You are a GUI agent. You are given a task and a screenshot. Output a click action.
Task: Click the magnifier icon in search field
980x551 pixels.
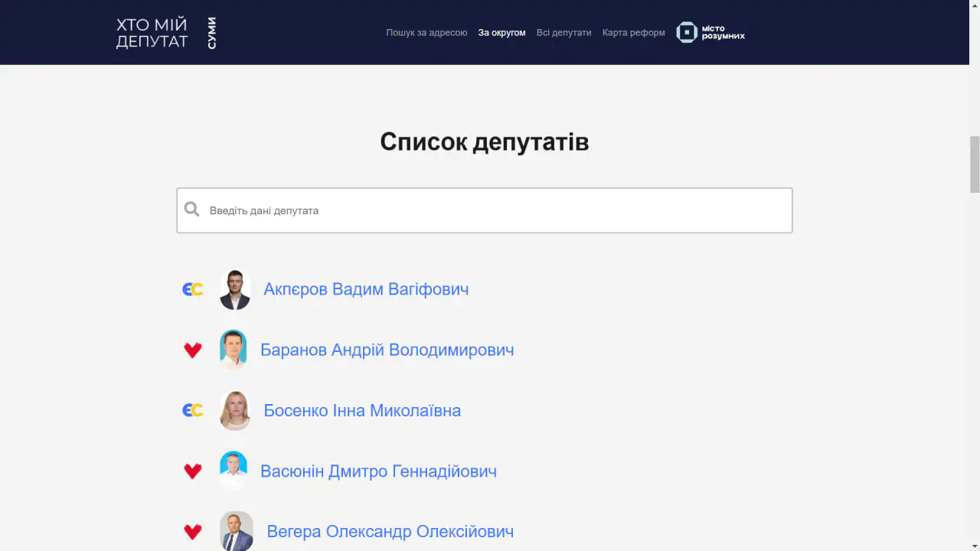pos(192,210)
